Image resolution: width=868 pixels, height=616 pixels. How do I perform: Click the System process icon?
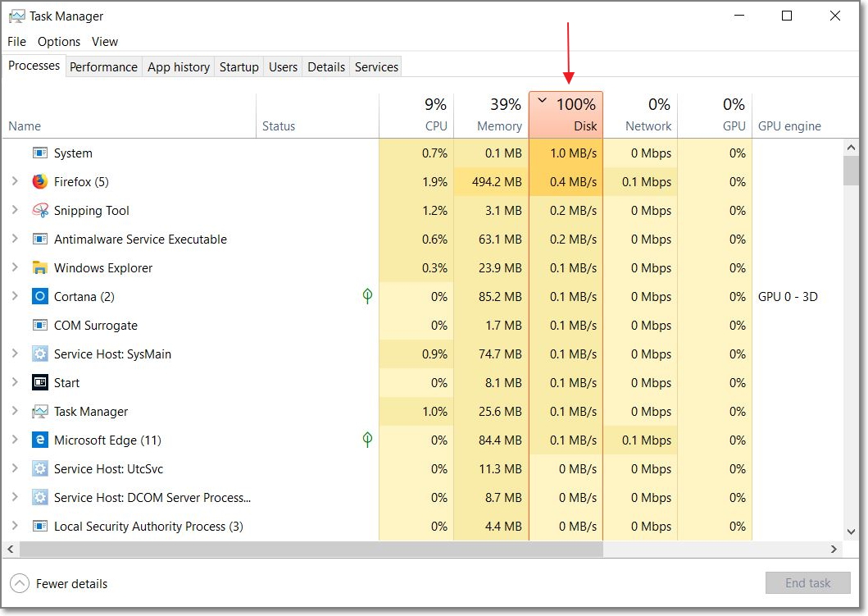click(40, 153)
